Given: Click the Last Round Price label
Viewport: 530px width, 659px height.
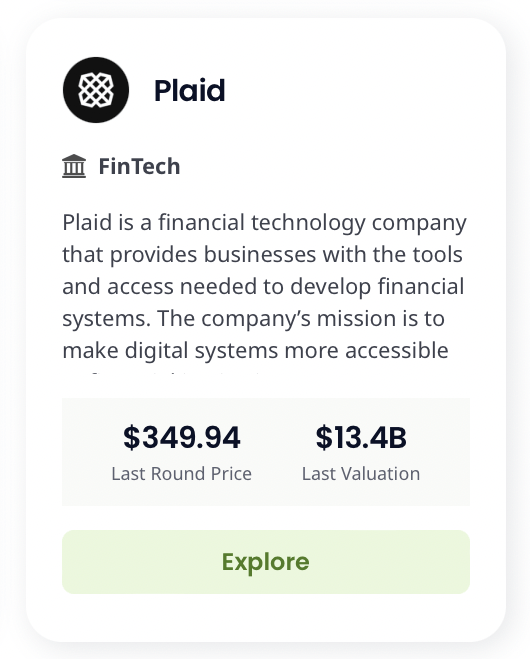Looking at the screenshot, I should [182, 474].
